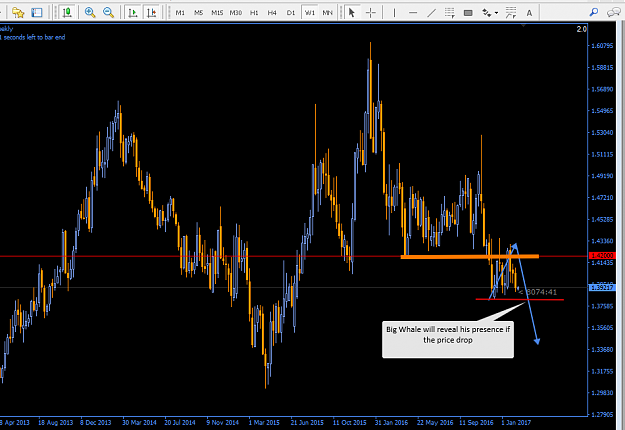
Task: Select the orange horizontal support line
Action: coord(470,257)
